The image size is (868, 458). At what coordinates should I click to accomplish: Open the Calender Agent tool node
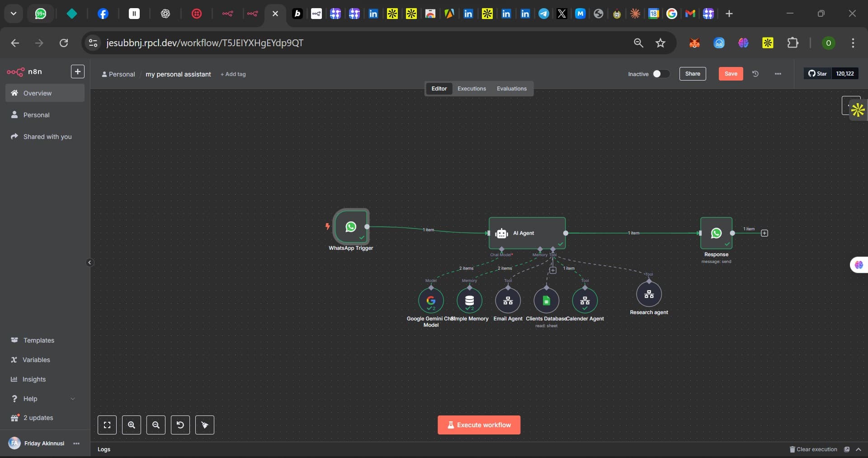[585, 301]
